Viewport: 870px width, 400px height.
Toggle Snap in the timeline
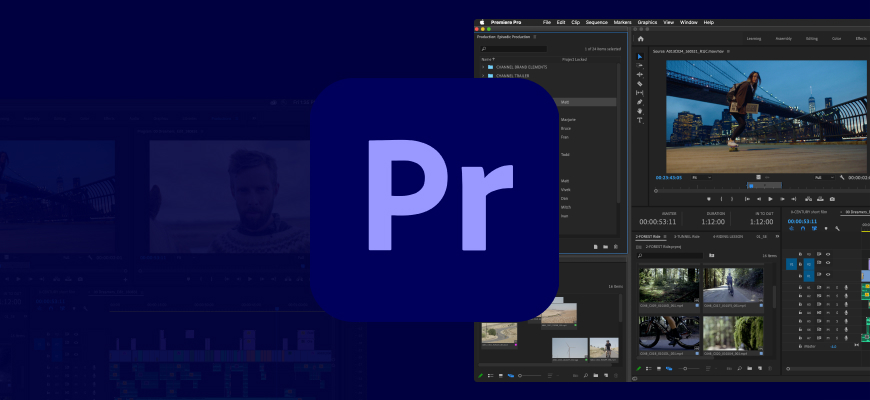(x=803, y=228)
